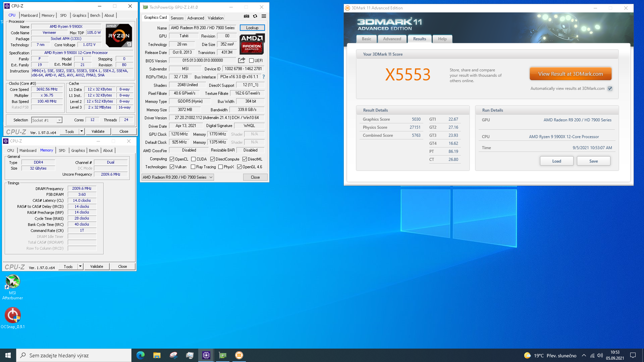644x362 pixels.
Task: Open the Socket #1 selection dropdown
Action: tap(47, 120)
